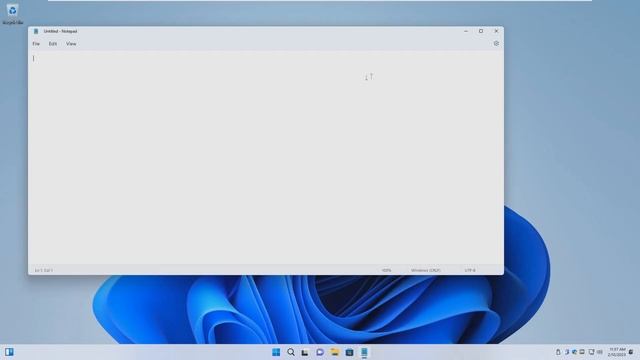Click the Windows (CRLF) line ending indicator

pos(425,270)
